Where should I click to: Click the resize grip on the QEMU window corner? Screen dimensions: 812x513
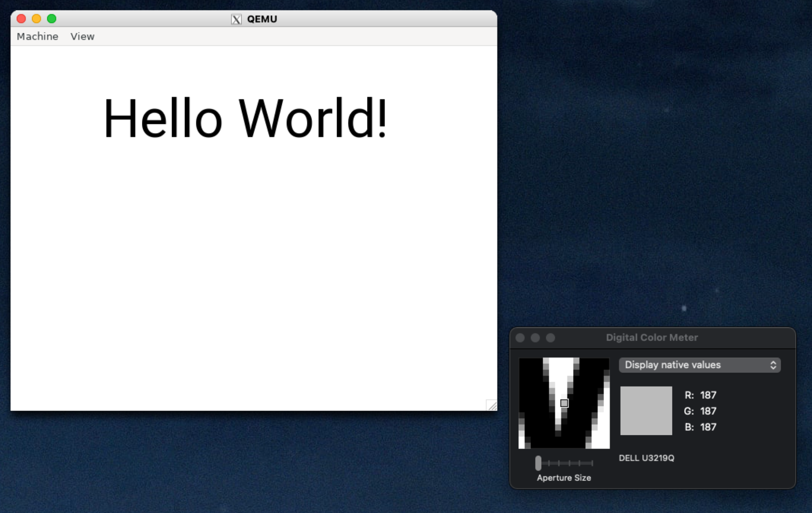492,406
